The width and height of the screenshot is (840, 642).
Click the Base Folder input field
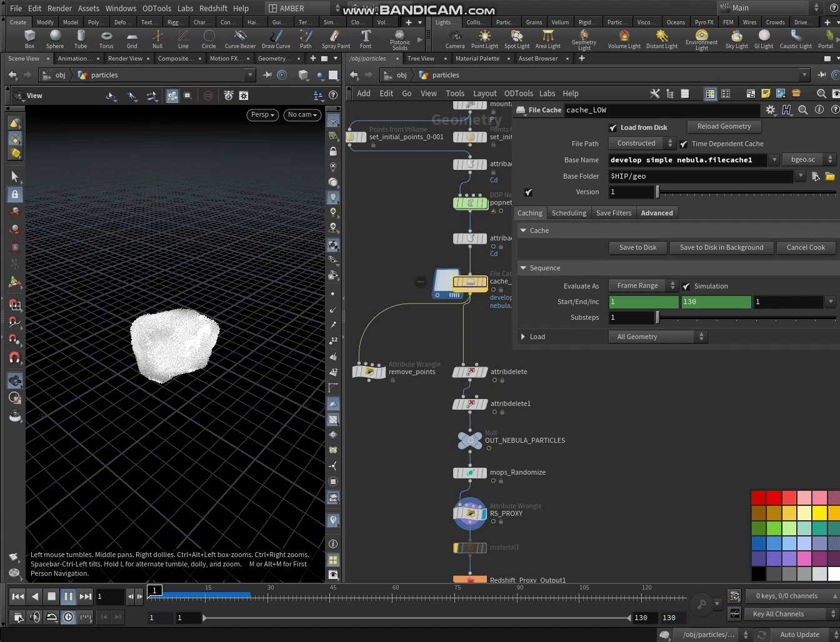tap(700, 177)
